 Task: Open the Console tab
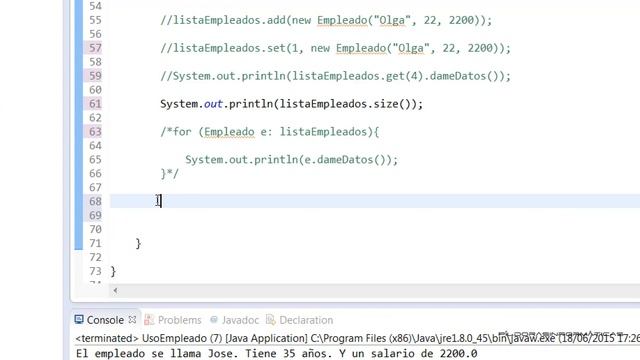[x=105, y=320]
